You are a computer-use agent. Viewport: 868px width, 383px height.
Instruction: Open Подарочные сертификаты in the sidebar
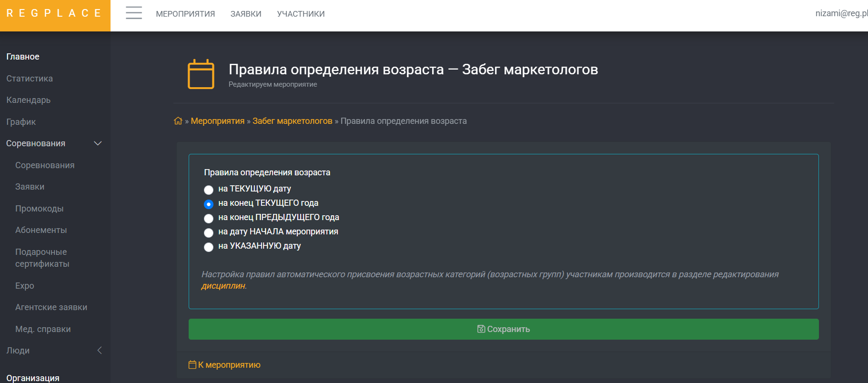coord(42,258)
